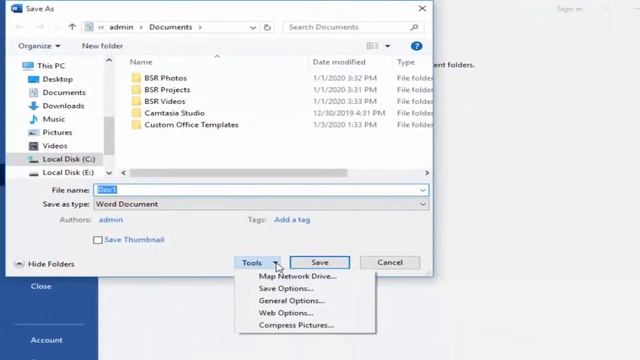Image resolution: width=640 pixels, height=360 pixels.
Task: Sort by the Date modified column header
Action: 339,62
